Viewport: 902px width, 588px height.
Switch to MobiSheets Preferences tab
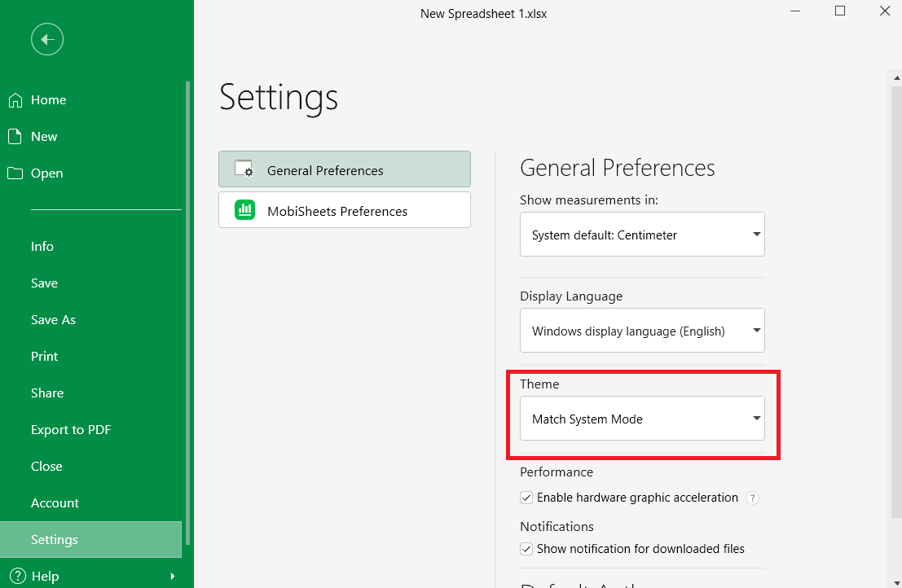(x=345, y=210)
